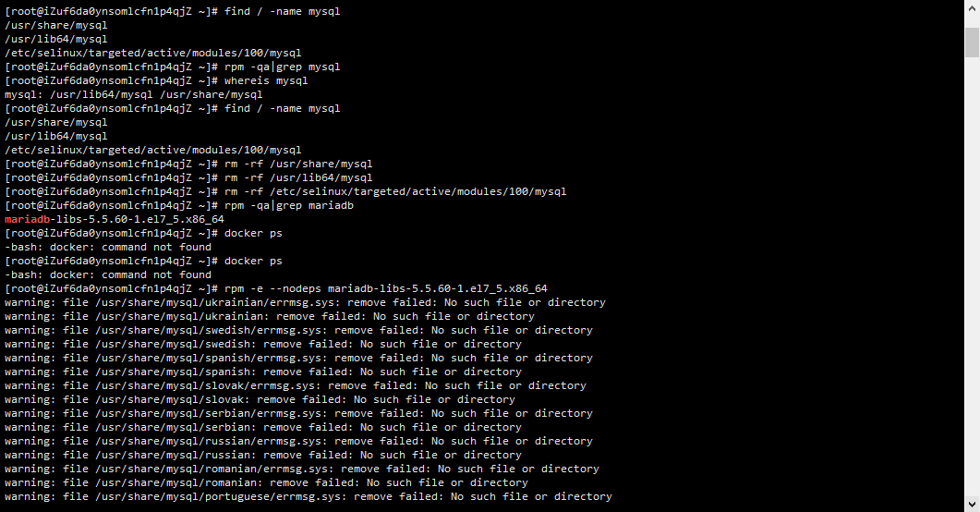Click the serbian/errmsg.sys warning line
The image size is (980, 512).
[298, 413]
